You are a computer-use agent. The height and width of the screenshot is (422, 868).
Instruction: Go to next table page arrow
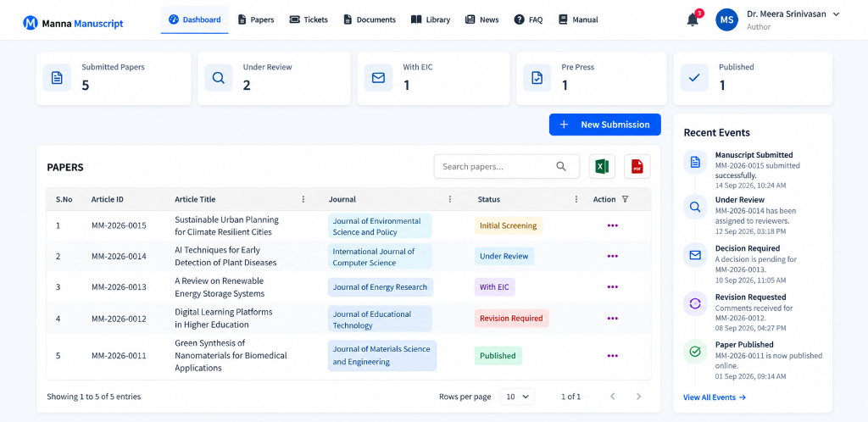(639, 397)
